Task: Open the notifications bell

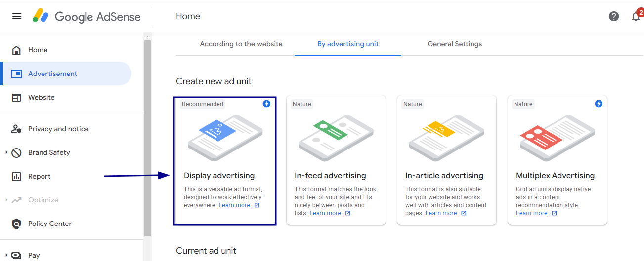Action: tap(636, 16)
